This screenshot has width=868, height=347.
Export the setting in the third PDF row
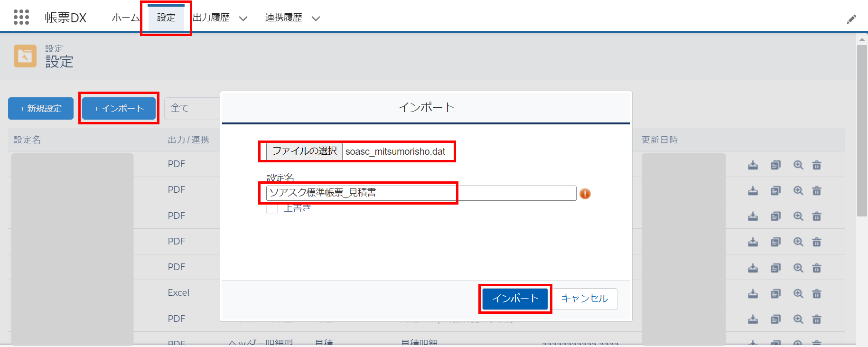point(753,216)
